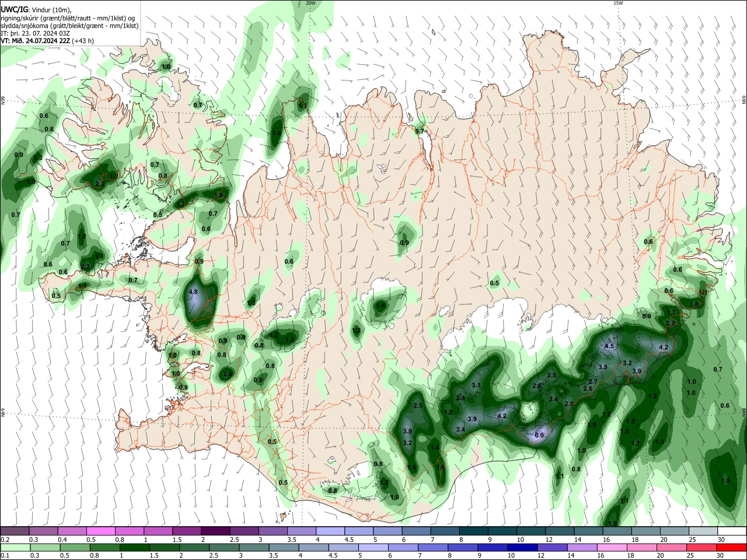
Task: Click the 4.5 precipitation value in the southeast
Action: pyautogui.click(x=609, y=346)
